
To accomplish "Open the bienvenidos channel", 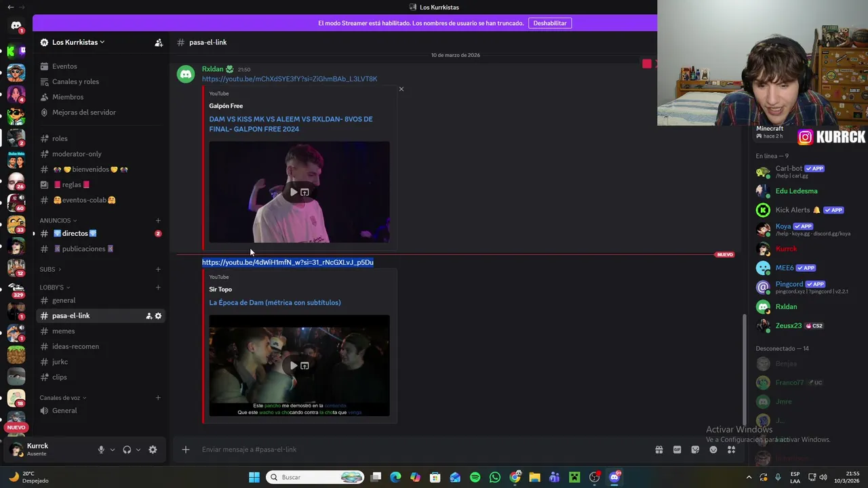I will (90, 169).
